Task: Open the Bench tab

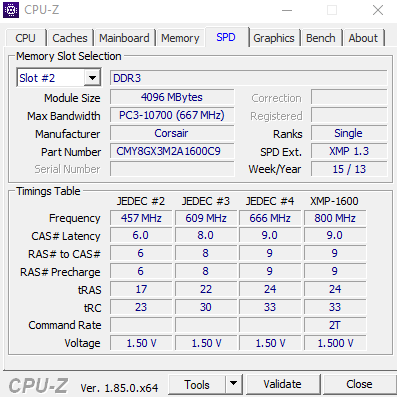Action: click(x=321, y=38)
